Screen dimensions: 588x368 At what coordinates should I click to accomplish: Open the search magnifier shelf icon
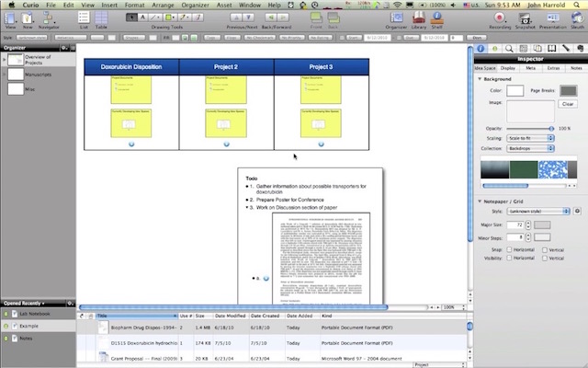pyautogui.click(x=509, y=49)
